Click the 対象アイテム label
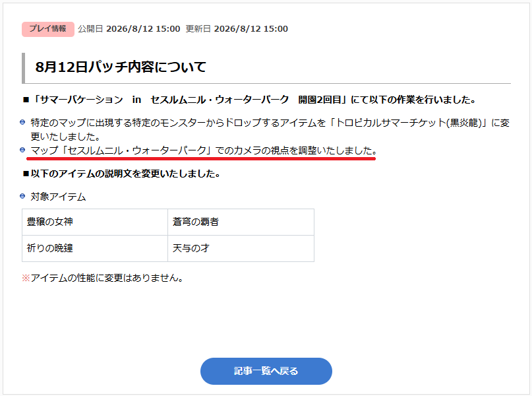The height and width of the screenshot is (396, 532). pyautogui.click(x=59, y=197)
